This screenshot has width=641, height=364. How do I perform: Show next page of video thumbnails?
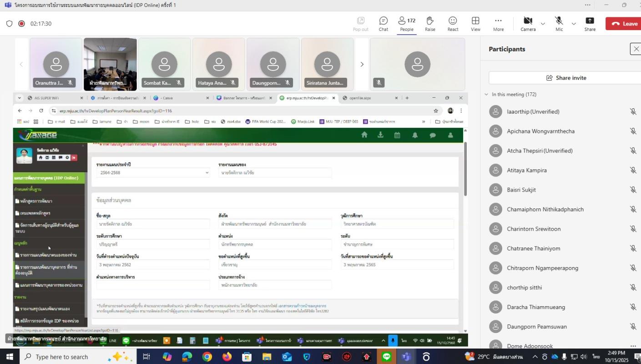362,64
